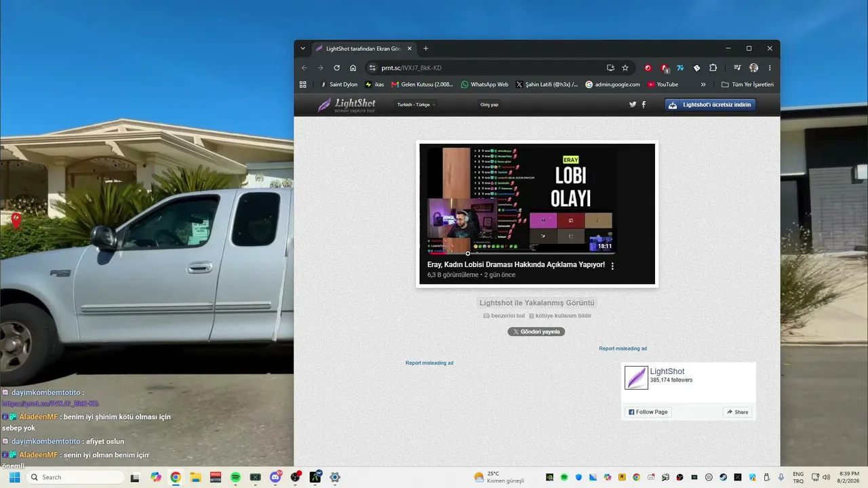Open the Chrome three-dot menu
The width and height of the screenshot is (868, 488).
(x=770, y=68)
